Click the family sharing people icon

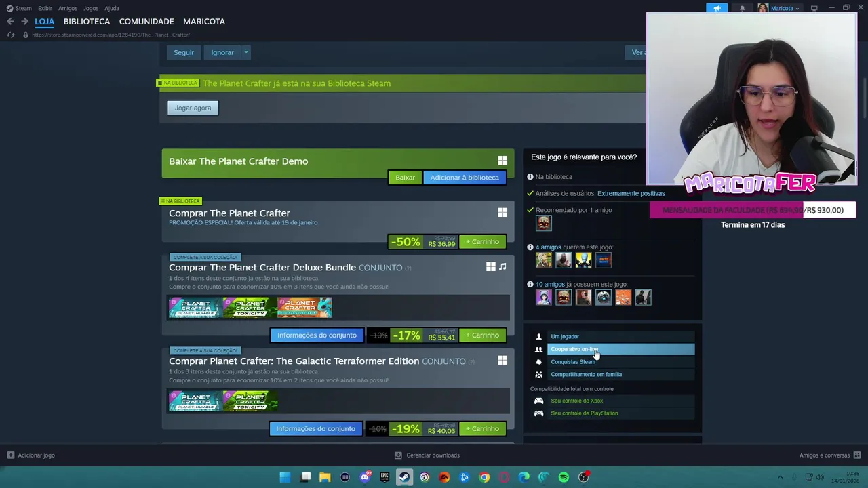click(539, 375)
